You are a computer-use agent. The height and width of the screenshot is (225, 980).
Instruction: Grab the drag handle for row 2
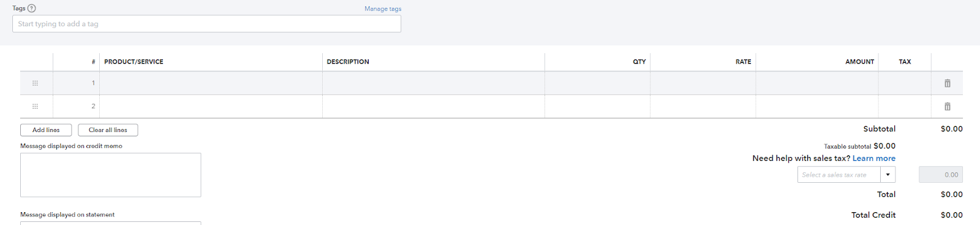35,106
